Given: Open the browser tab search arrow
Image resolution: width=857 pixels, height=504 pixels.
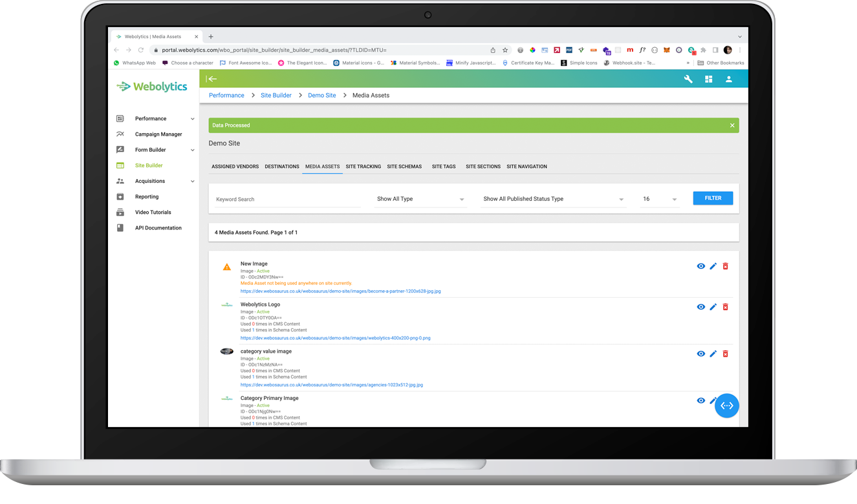Looking at the screenshot, I should tap(740, 37).
